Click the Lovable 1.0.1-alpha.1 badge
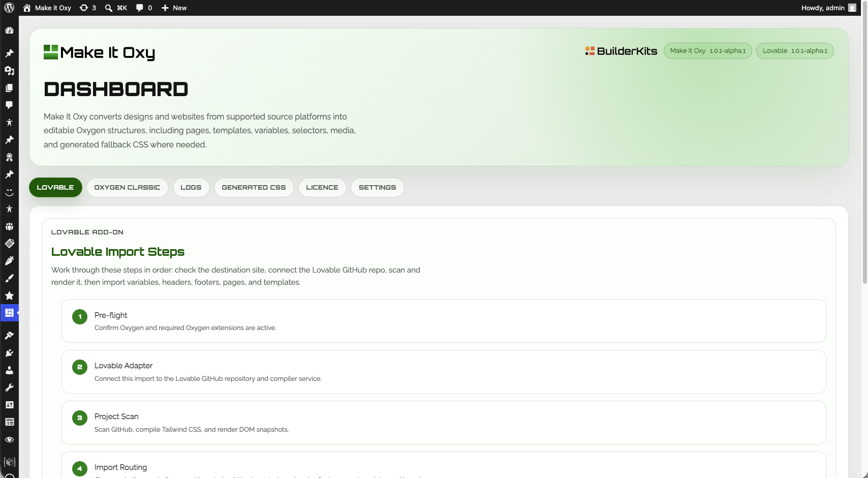868x478 pixels. (x=795, y=51)
